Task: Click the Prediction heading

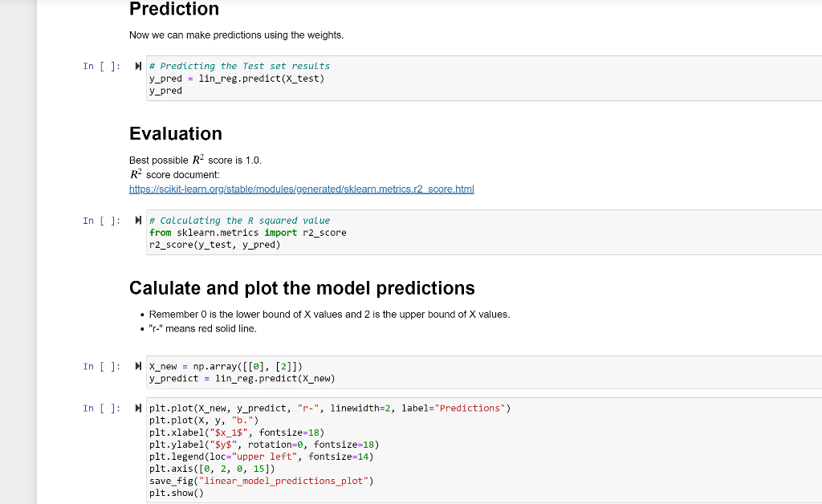Action: pos(174,9)
